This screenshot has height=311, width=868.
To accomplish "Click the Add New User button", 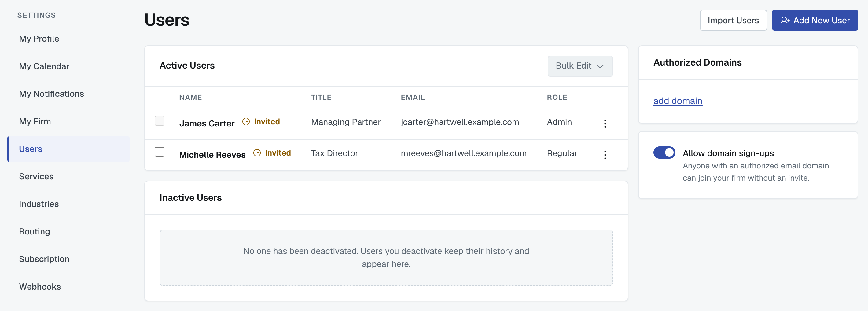I will tap(815, 20).
